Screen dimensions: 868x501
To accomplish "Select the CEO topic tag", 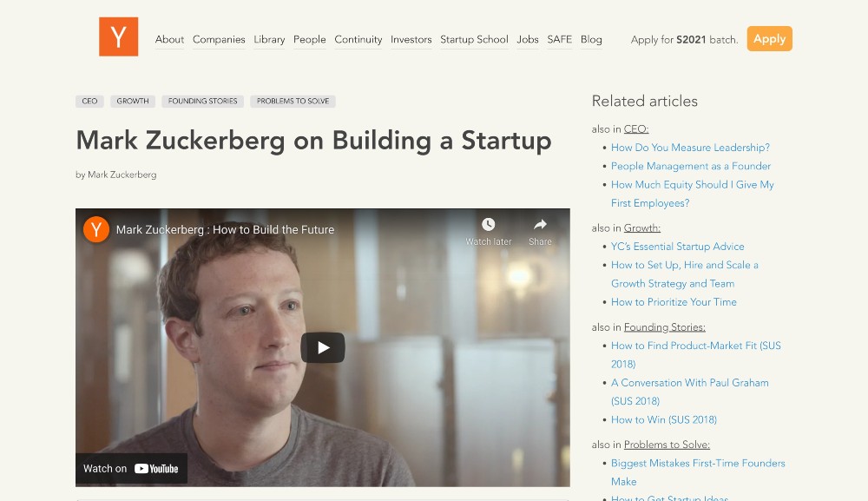I will tap(89, 101).
